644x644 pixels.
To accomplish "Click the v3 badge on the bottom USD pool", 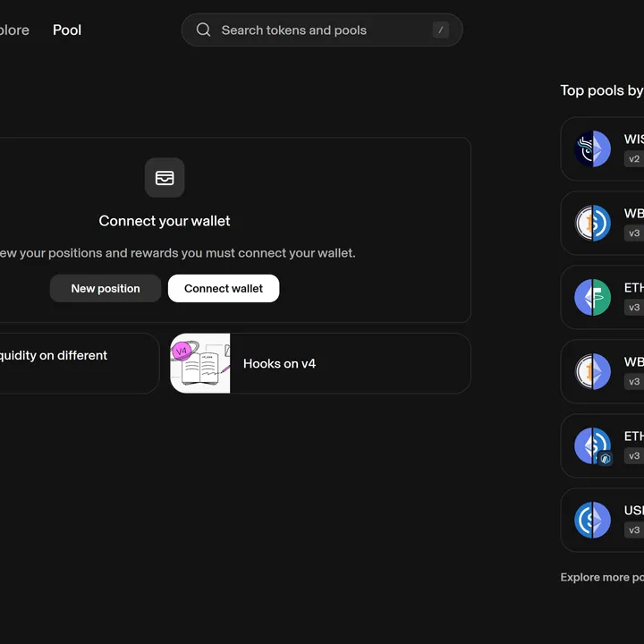I will click(x=634, y=530).
